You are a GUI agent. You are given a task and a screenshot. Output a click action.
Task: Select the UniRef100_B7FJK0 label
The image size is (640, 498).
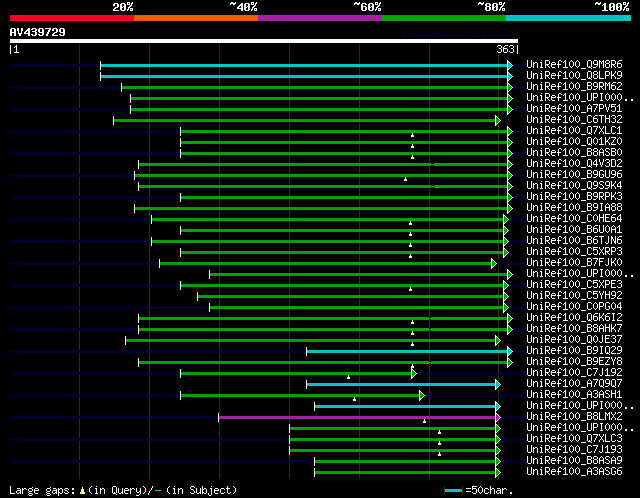(x=574, y=262)
